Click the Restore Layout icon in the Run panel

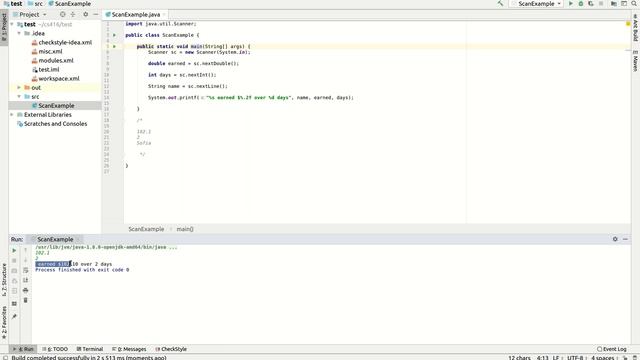point(14,304)
